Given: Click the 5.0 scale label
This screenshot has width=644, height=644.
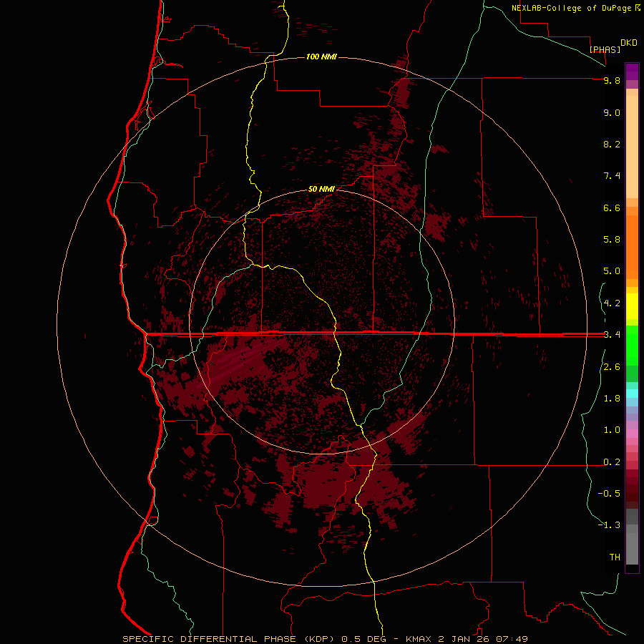Looking at the screenshot, I should pyautogui.click(x=612, y=271).
